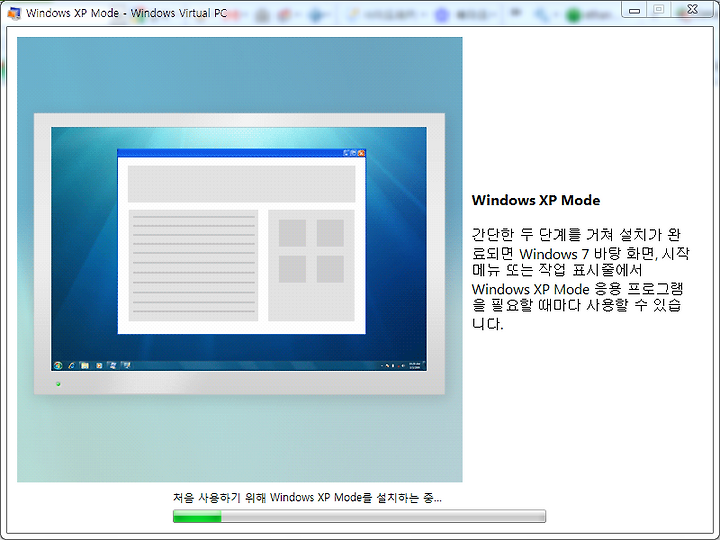720x540 pixels.
Task: Close the Windows XP Mode window
Action: 692,10
